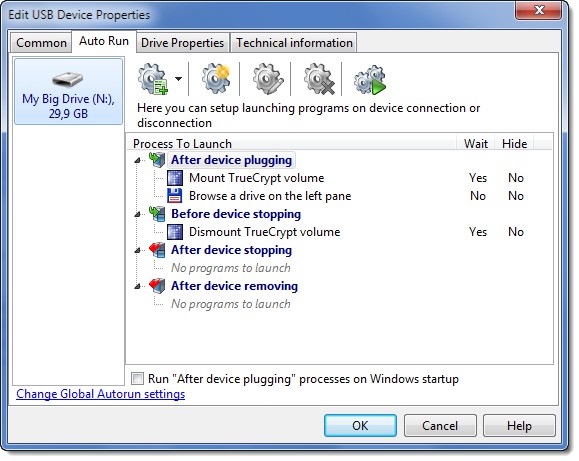Click the Wait value Yes for Mount TrueCrypt volume

point(478,178)
